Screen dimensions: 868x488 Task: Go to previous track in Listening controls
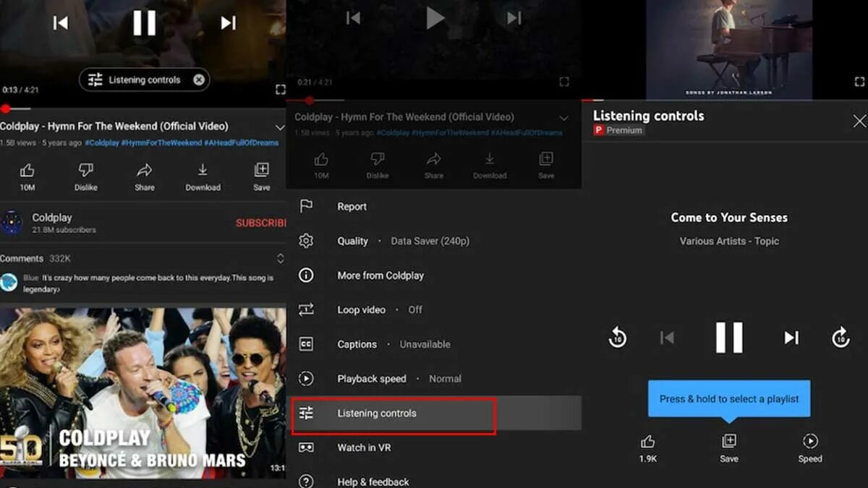click(x=667, y=338)
